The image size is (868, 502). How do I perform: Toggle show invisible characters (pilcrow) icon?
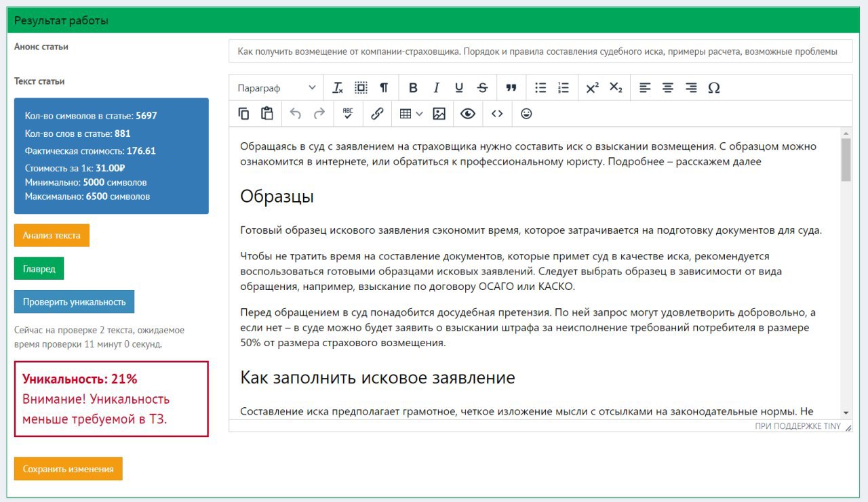pyautogui.click(x=384, y=87)
